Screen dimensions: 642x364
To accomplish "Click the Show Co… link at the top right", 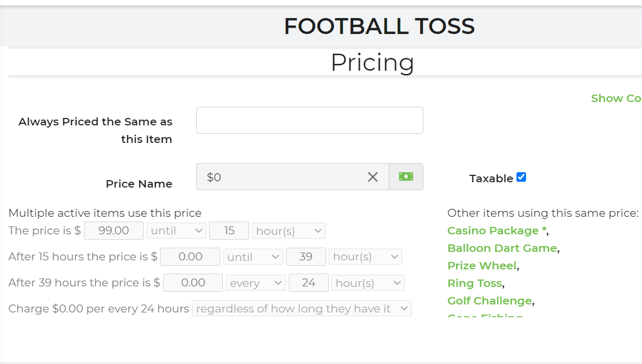I will pos(615,98).
